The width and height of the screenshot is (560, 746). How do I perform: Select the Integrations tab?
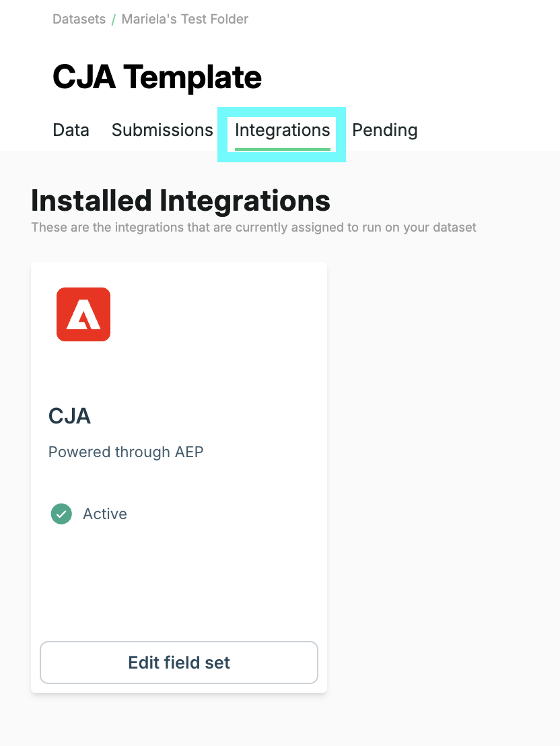coord(282,130)
